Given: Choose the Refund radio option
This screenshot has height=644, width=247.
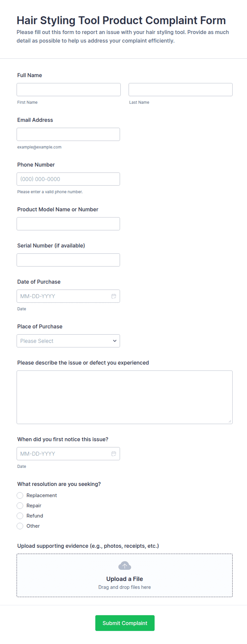Looking at the screenshot, I should click(x=20, y=516).
